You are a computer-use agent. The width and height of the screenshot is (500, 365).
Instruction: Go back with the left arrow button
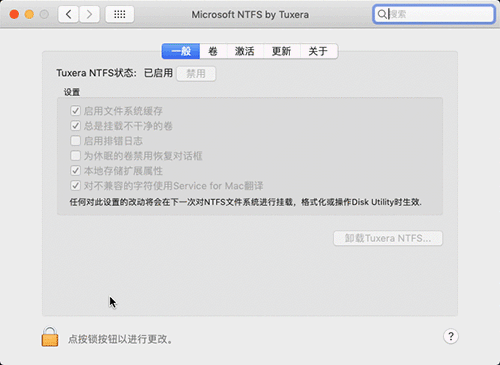pyautogui.click(x=69, y=14)
